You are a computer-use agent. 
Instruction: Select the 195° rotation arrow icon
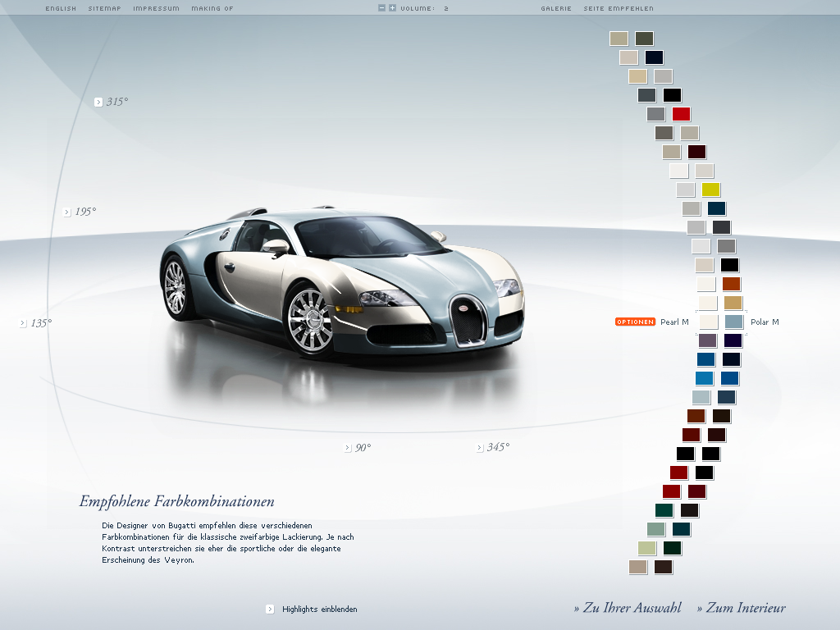[67, 212]
